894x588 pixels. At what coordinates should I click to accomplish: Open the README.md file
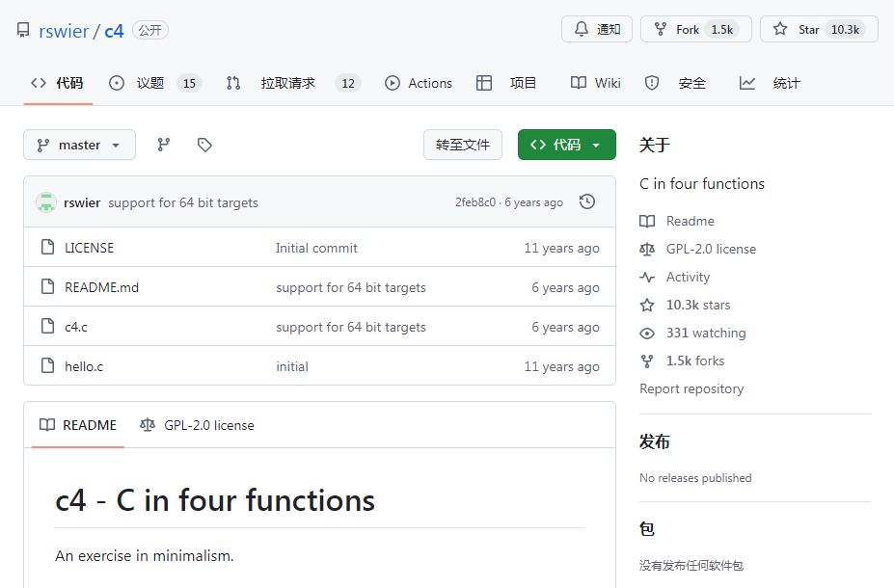(x=101, y=287)
